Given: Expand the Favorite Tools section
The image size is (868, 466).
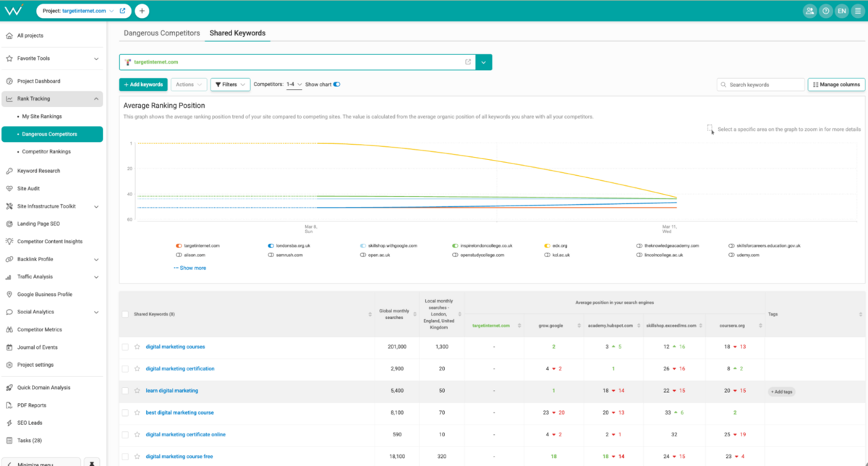Looking at the screenshot, I should [96, 59].
